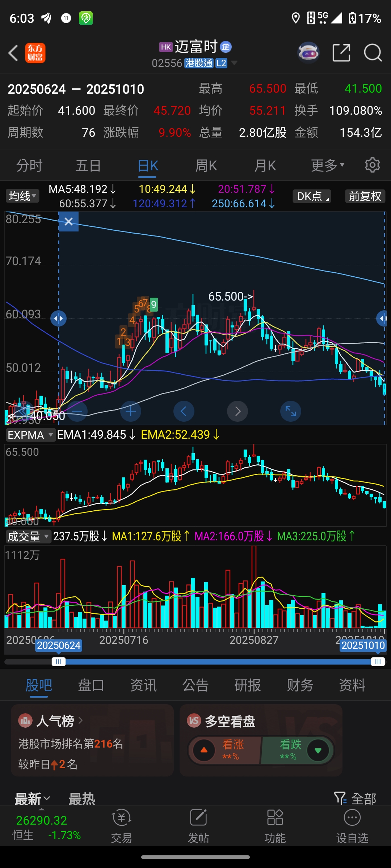Tap the location icon in status bar
Screen dimensions: 391x868
(296, 18)
